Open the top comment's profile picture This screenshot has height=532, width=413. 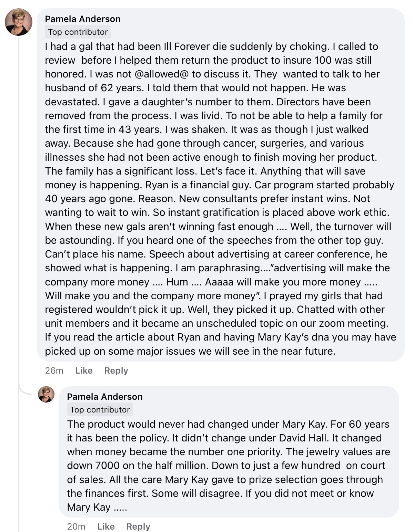pos(19,22)
